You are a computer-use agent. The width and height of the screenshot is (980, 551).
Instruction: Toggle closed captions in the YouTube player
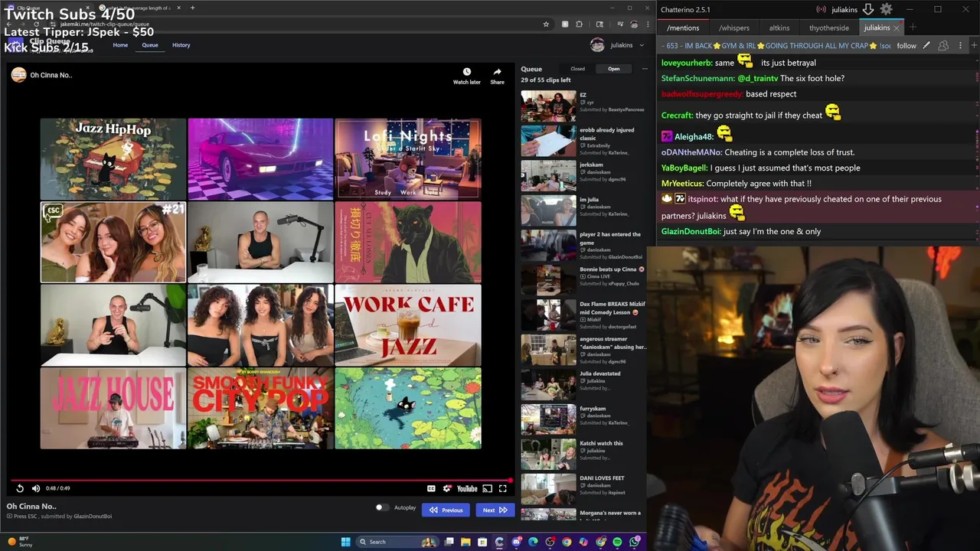pyautogui.click(x=431, y=488)
